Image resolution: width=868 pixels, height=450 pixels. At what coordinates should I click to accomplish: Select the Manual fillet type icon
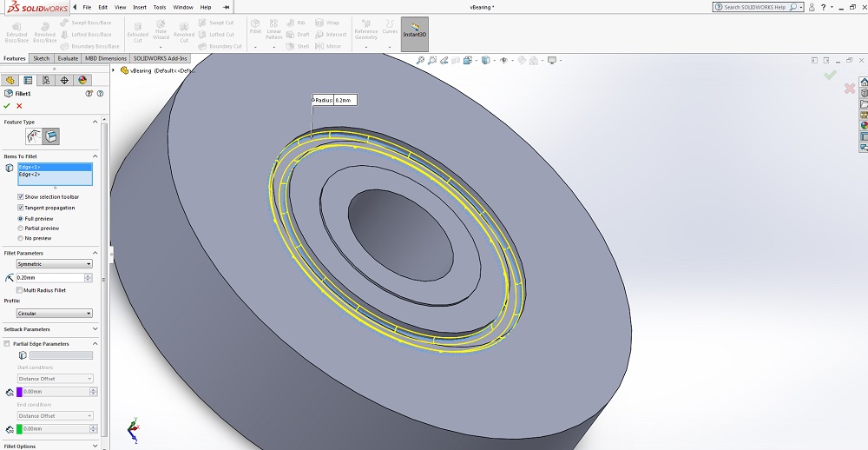tap(34, 136)
